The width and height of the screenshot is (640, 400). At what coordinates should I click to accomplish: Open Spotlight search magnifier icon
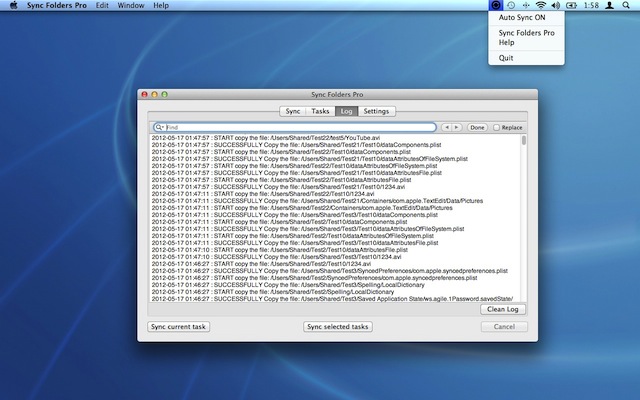point(627,6)
